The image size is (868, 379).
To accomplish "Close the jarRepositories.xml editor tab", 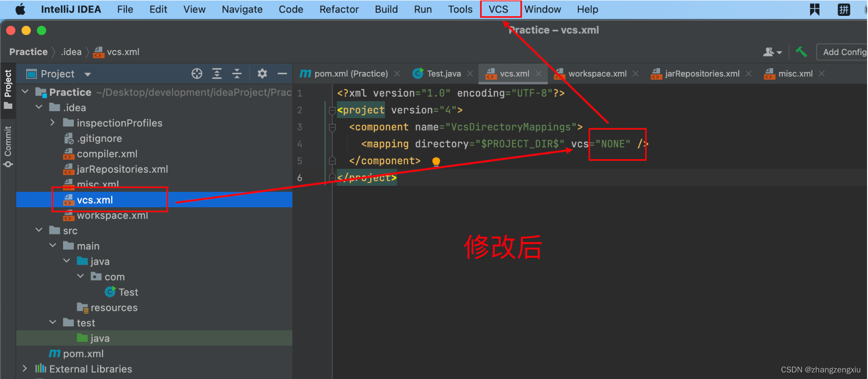I will [748, 74].
